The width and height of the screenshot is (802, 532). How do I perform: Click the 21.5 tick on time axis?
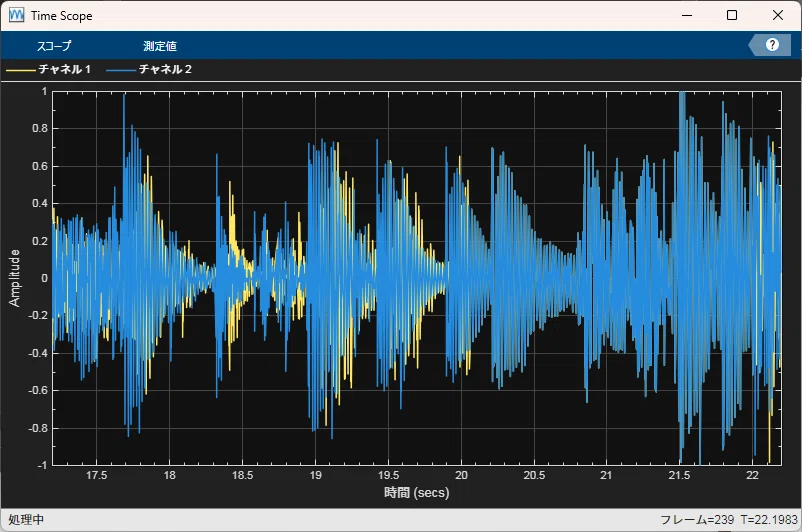679,475
